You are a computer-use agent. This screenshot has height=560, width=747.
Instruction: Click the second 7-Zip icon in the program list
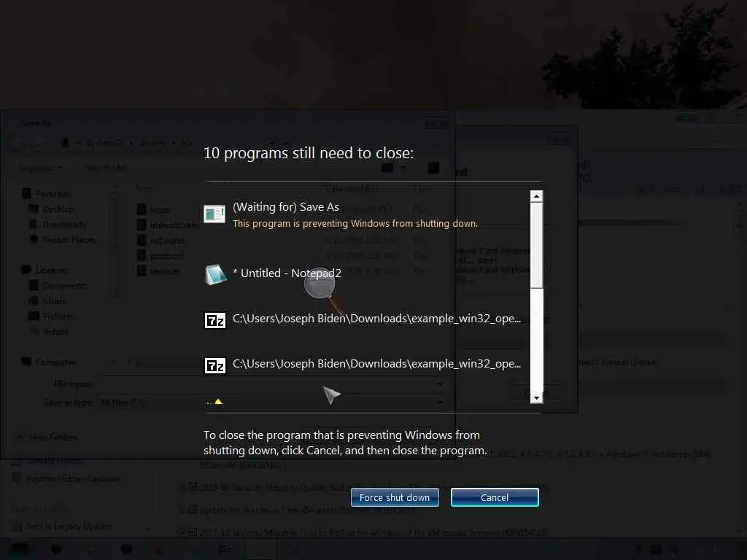pyautogui.click(x=215, y=366)
